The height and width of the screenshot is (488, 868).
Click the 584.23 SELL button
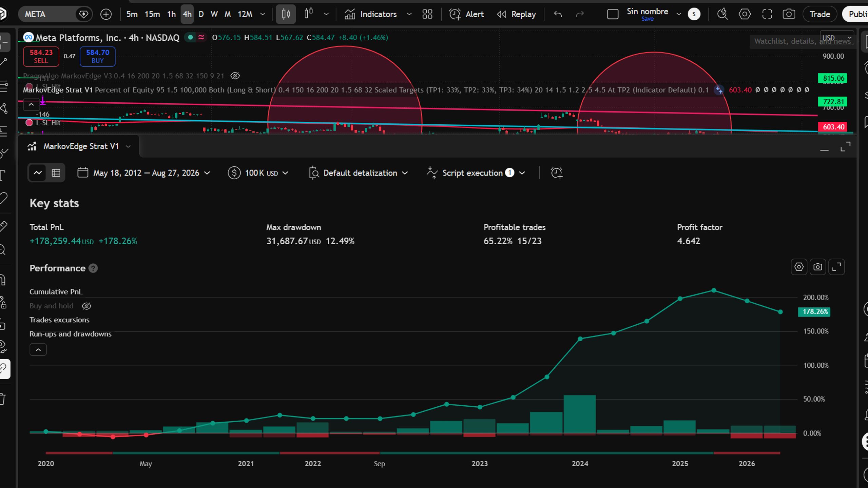(41, 56)
